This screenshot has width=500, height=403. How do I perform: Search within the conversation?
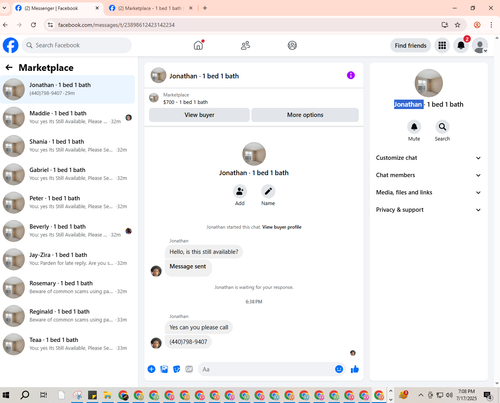[442, 127]
